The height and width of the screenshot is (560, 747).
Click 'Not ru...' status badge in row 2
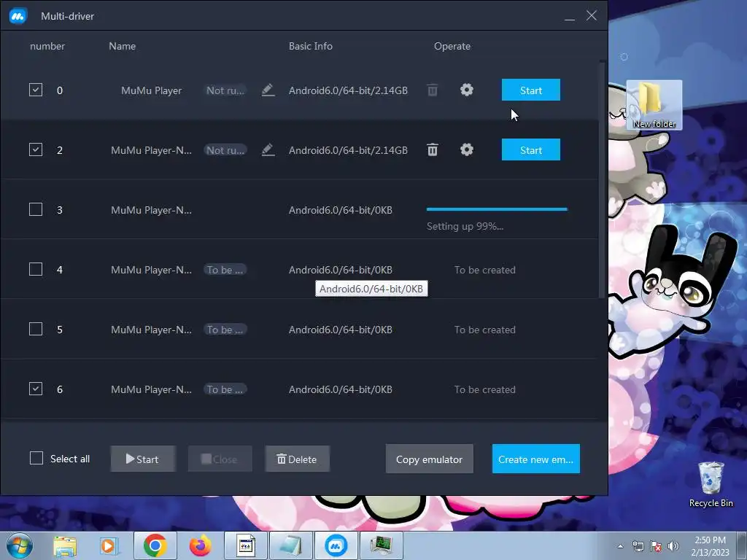point(225,150)
